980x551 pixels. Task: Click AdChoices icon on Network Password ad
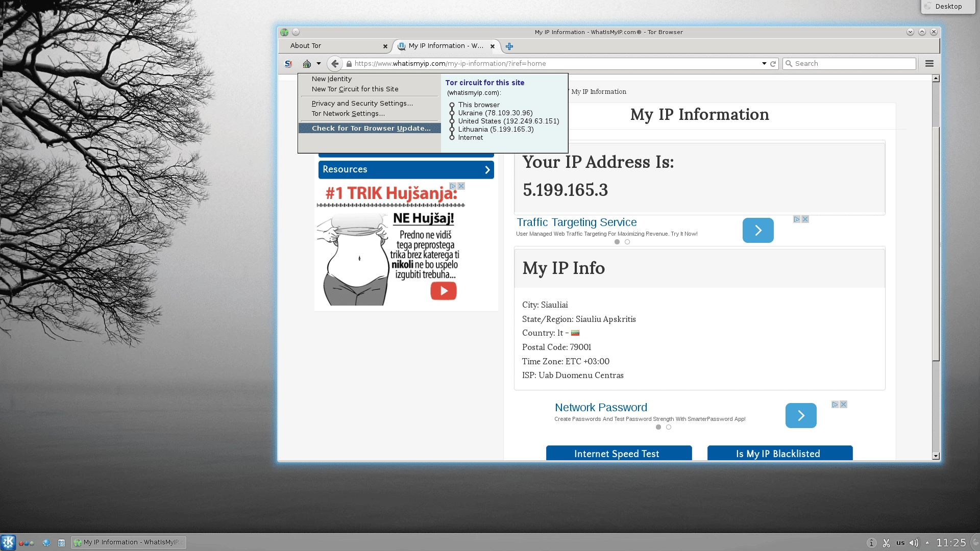point(835,405)
